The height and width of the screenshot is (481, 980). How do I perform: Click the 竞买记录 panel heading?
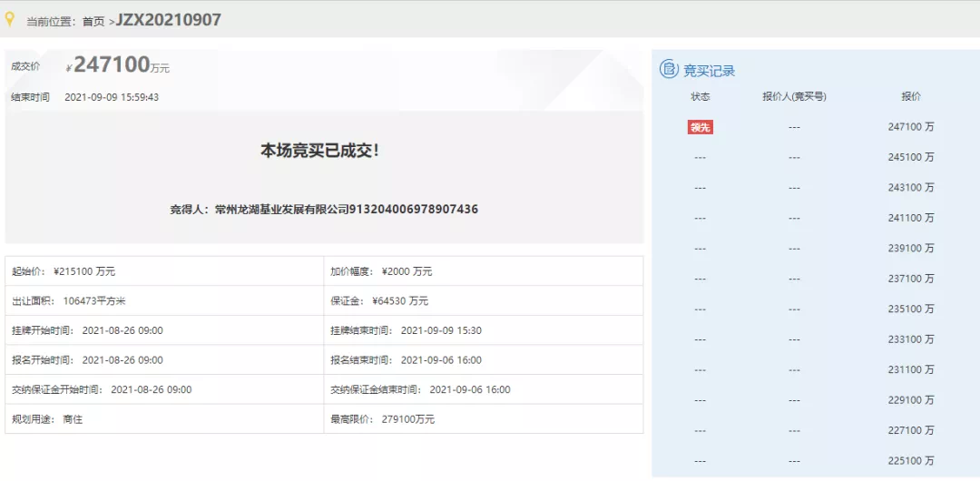709,70
